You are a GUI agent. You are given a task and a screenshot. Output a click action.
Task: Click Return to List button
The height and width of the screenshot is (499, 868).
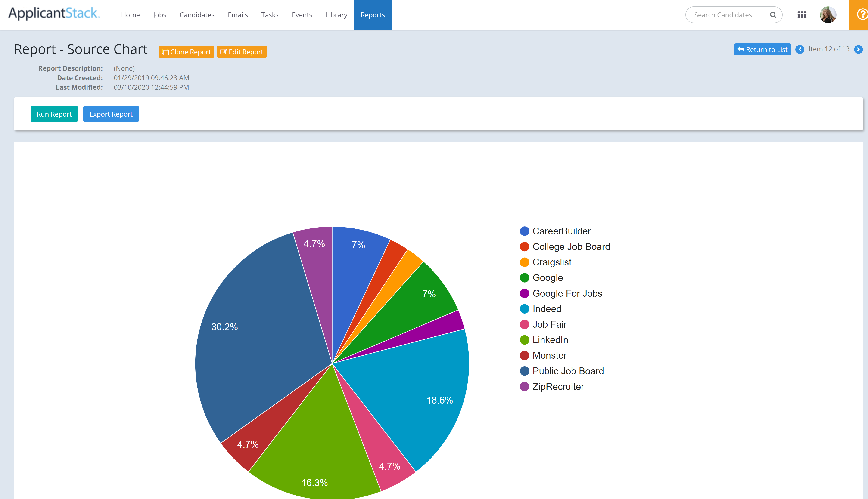coord(762,49)
